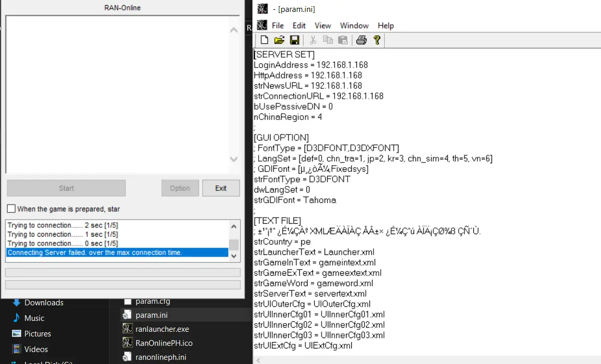Image resolution: width=601 pixels, height=364 pixels.
Task: Click the upper progress bar in launcher
Action: click(x=123, y=273)
